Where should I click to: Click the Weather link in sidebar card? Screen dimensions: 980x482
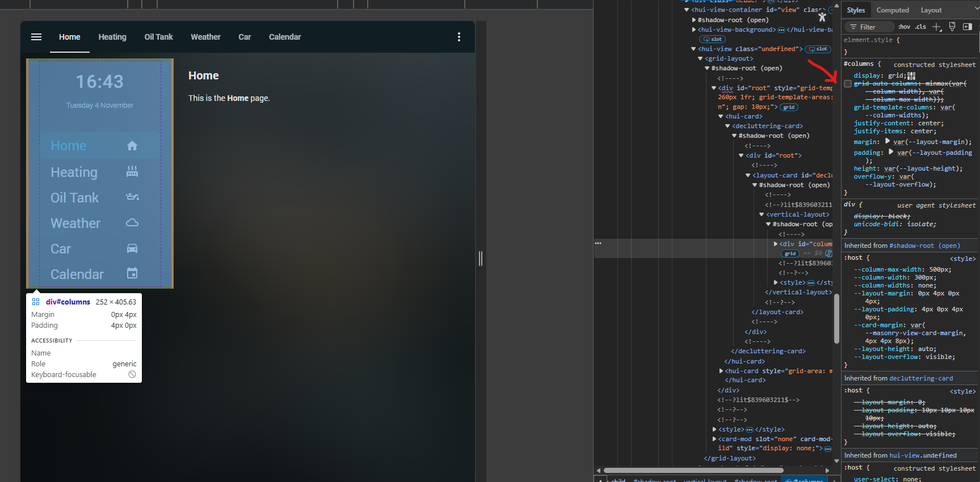pyautogui.click(x=75, y=223)
